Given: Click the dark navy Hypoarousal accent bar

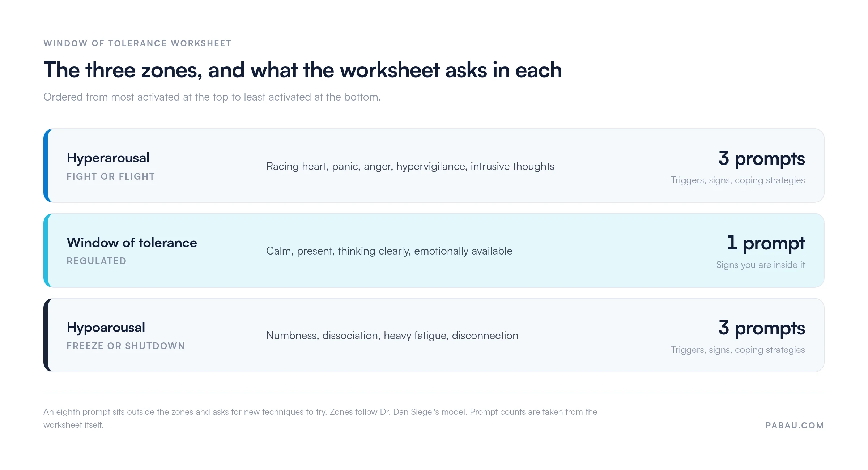Looking at the screenshot, I should coord(46,335).
